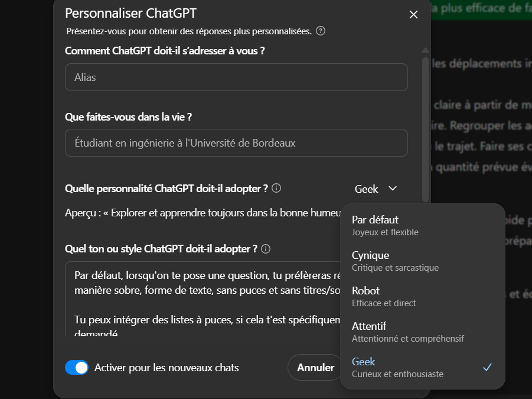
Task: Click the chevron arrow next to Geek
Action: 393,189
